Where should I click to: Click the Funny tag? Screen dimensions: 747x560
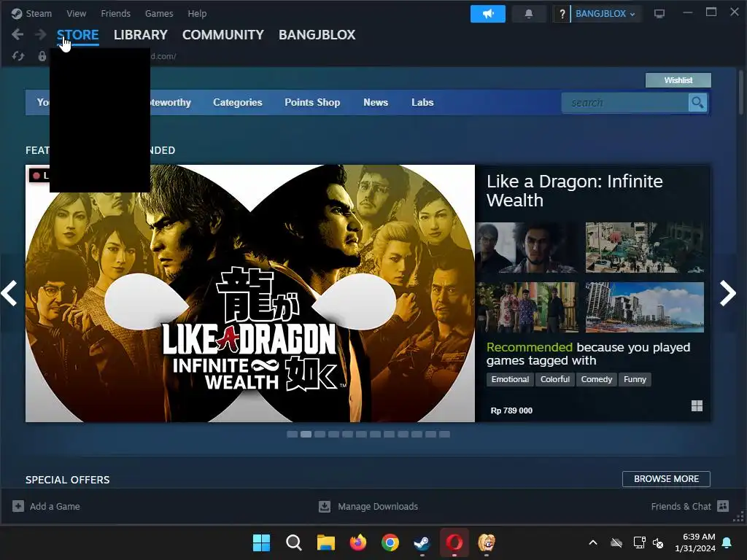coord(635,379)
